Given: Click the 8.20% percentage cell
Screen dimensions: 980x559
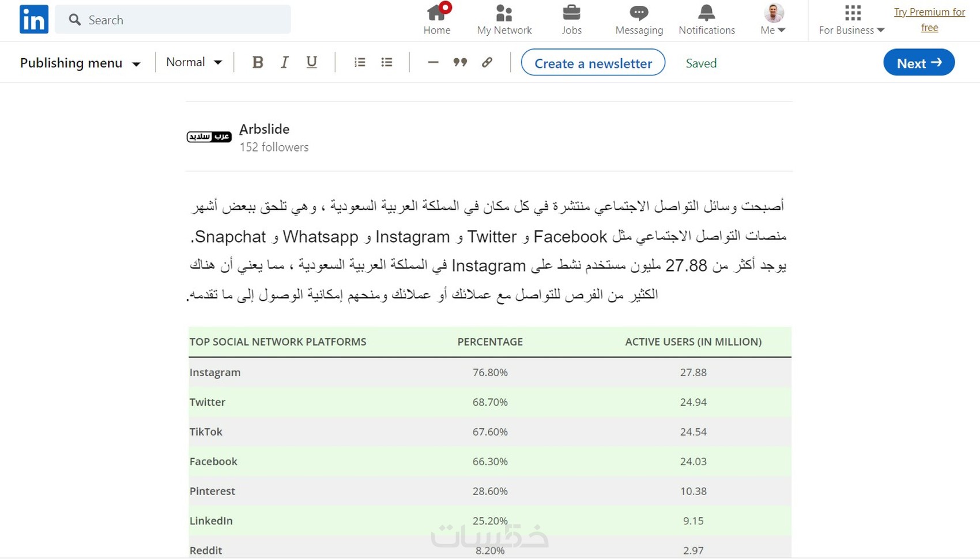Looking at the screenshot, I should 490,550.
